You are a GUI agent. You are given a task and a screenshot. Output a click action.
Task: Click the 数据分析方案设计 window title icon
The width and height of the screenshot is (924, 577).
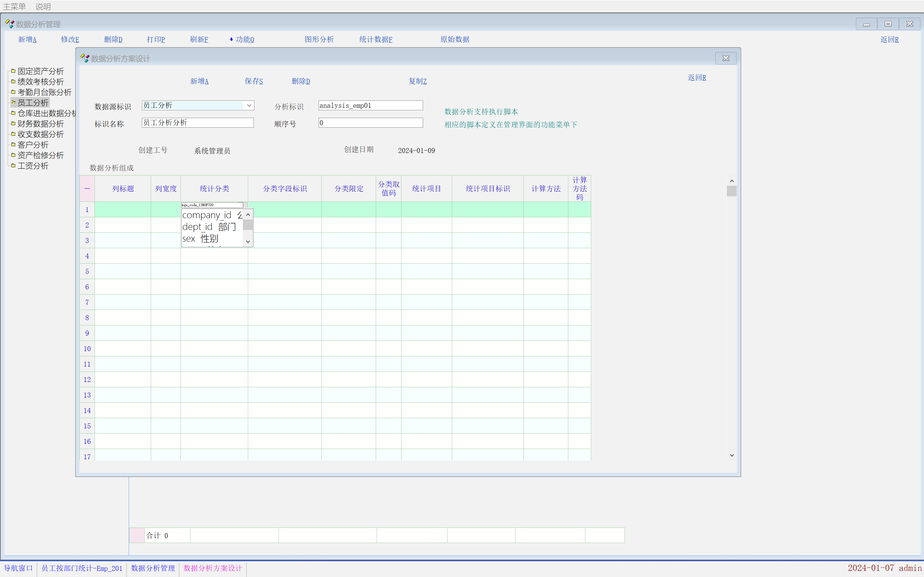click(x=85, y=58)
